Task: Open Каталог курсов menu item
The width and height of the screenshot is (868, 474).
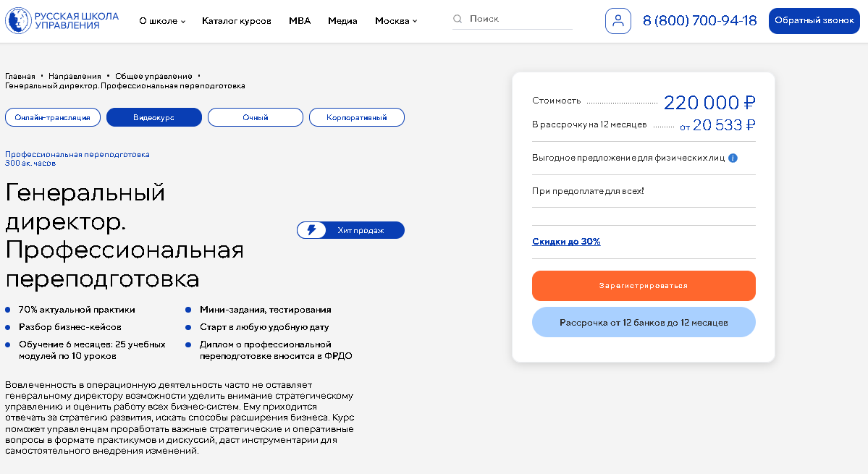Action: (x=237, y=21)
